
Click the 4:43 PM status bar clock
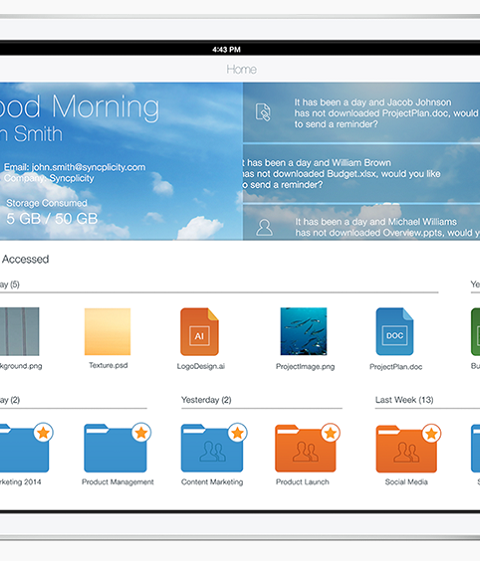[x=226, y=50]
